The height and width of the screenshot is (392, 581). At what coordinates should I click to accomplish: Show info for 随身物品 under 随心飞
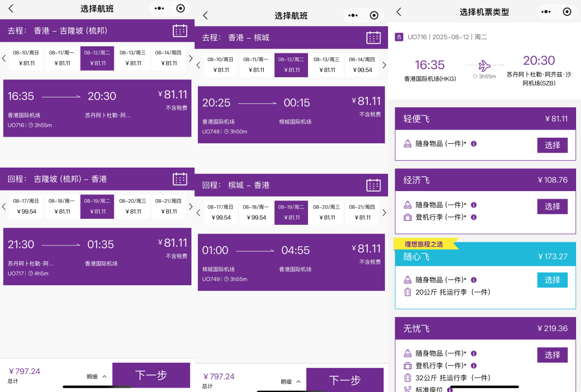point(474,280)
